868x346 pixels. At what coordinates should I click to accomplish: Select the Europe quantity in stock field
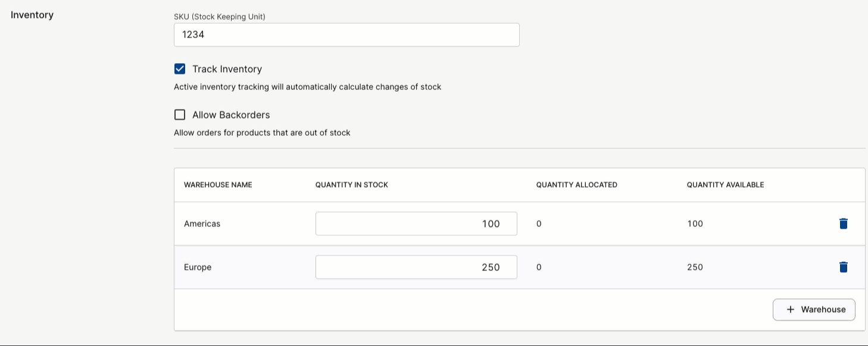pos(416,267)
